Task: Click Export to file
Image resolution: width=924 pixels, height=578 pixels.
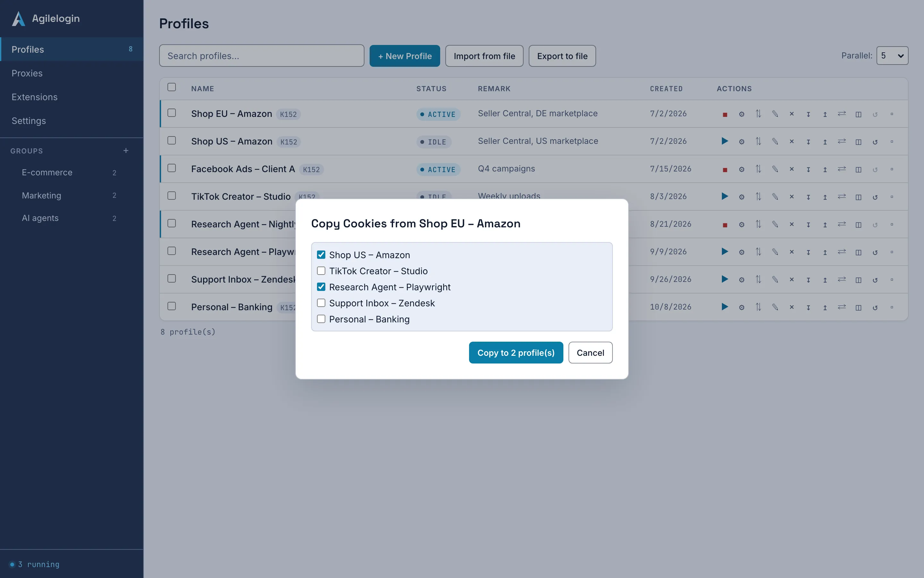Action: click(562, 56)
